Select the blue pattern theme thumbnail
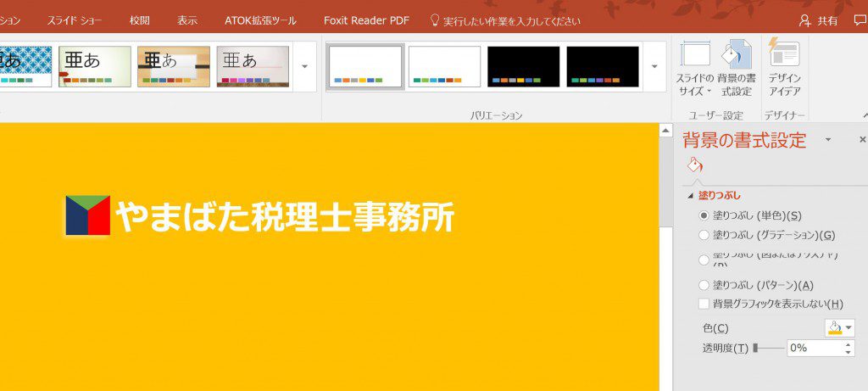 tap(26, 66)
